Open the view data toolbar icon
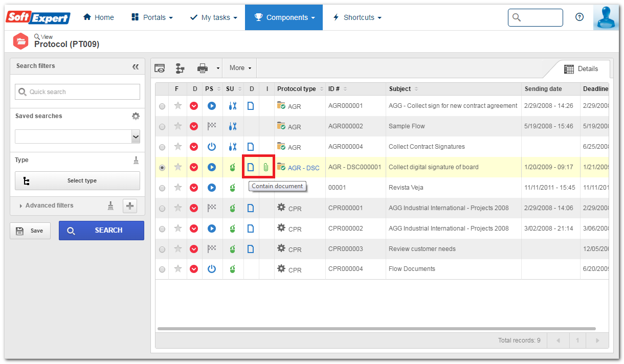This screenshot has width=624, height=364. tap(160, 68)
